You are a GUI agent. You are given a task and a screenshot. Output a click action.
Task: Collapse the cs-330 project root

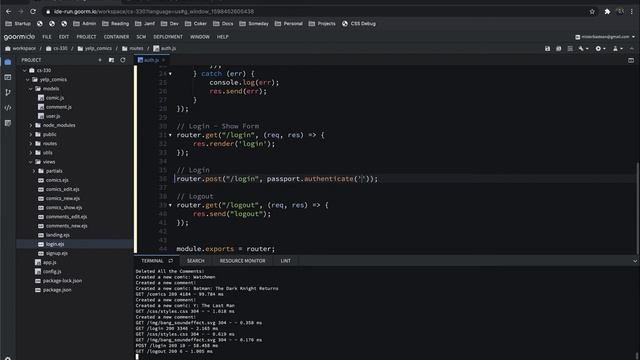24,71
